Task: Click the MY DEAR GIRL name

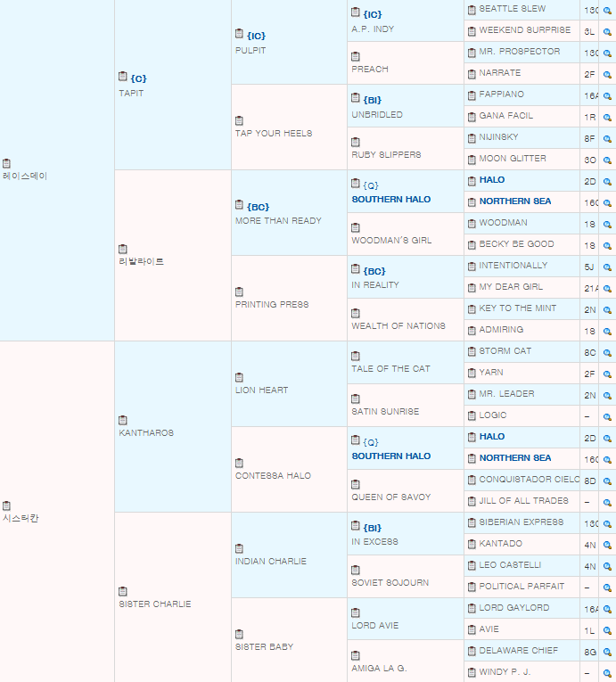Action: click(511, 287)
